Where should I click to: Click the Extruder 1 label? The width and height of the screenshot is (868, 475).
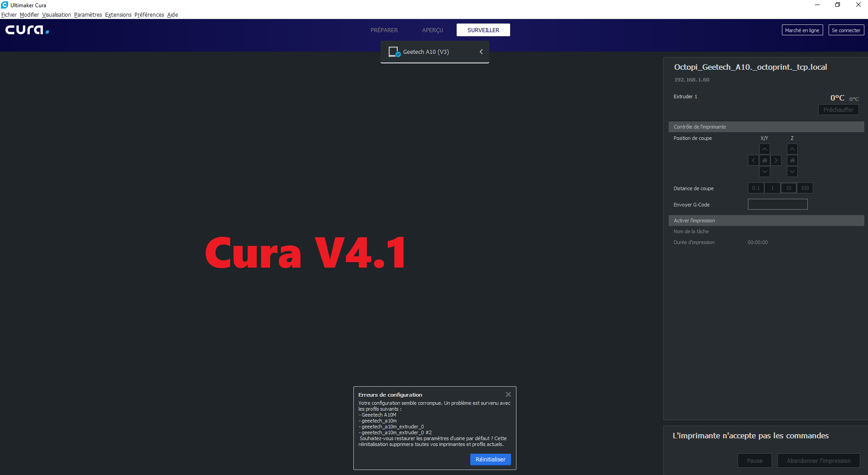pos(685,96)
